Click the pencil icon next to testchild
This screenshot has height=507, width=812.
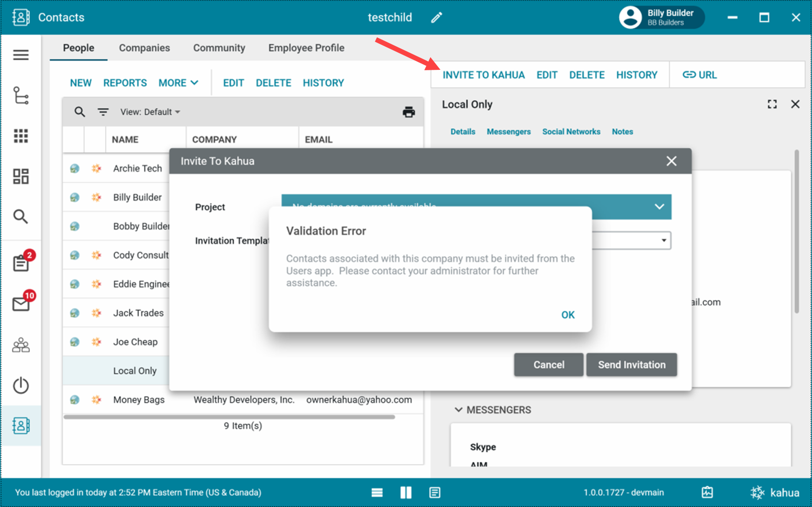click(436, 18)
